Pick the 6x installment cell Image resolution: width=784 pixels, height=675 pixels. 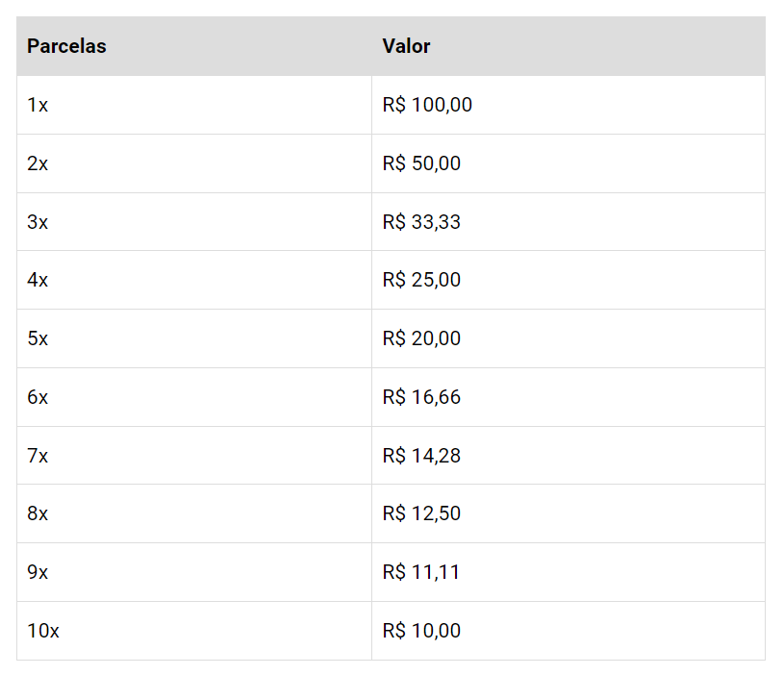click(x=194, y=397)
